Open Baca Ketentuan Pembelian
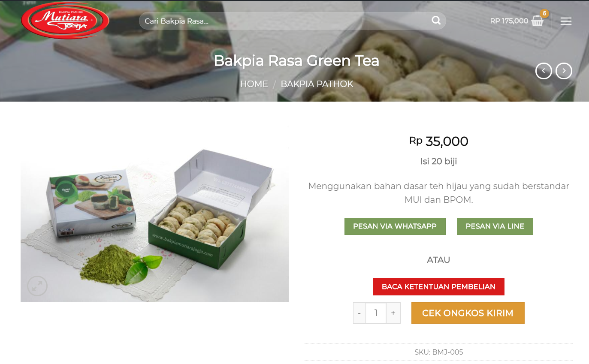The width and height of the screenshot is (589, 364). pos(438,286)
